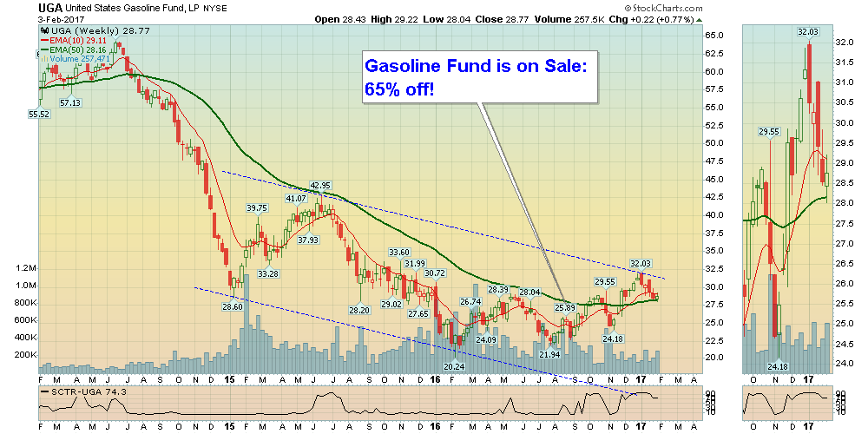
Task: Click the 57.13 price label
Action: 70,102
